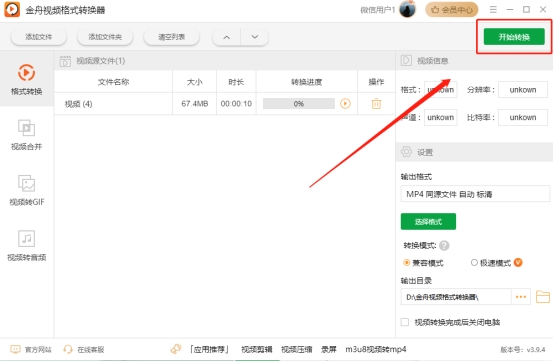Click the 选择格式 choose format button
The image size is (554, 362).
[428, 221]
